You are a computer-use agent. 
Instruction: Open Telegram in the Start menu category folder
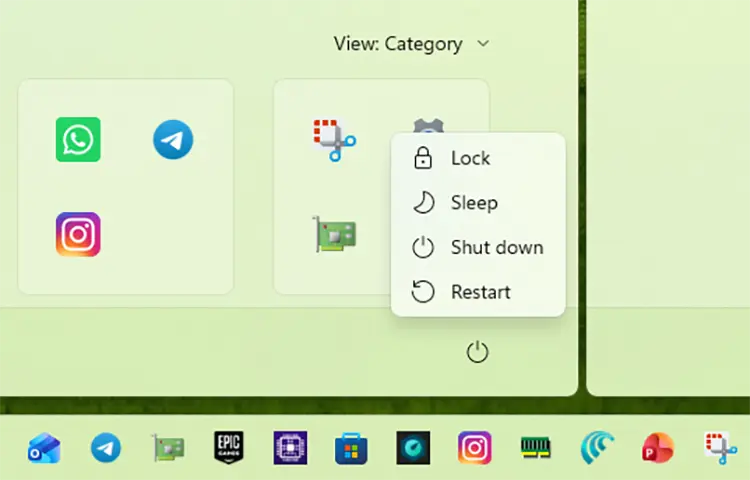click(x=173, y=139)
